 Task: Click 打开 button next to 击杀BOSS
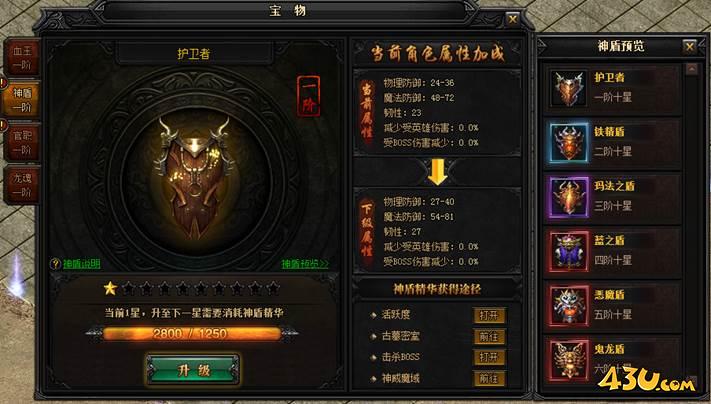pos(489,357)
